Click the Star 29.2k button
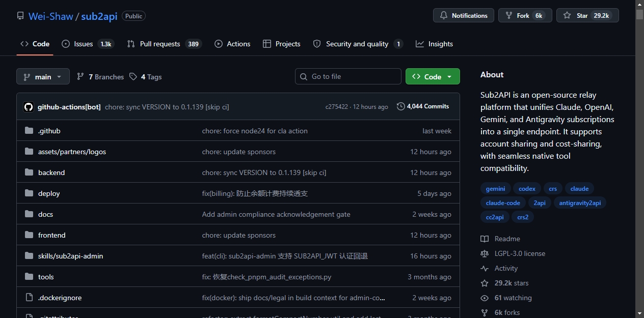 (587, 16)
